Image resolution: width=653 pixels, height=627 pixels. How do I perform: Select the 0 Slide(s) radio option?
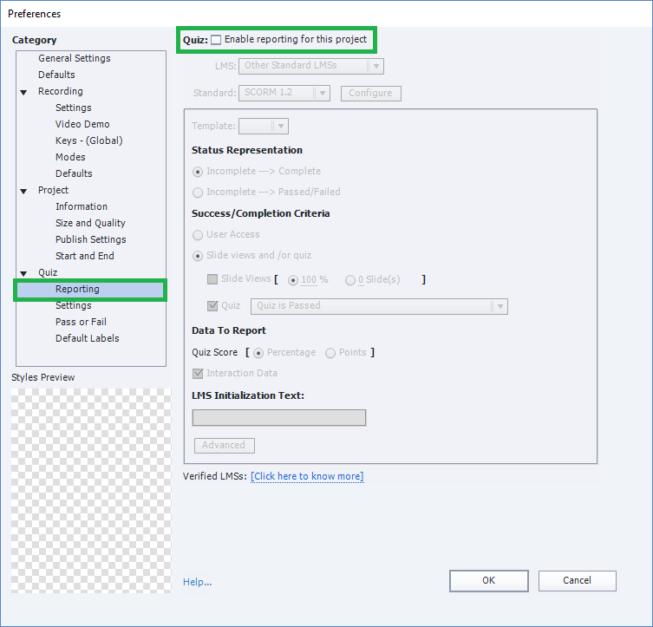tap(350, 280)
